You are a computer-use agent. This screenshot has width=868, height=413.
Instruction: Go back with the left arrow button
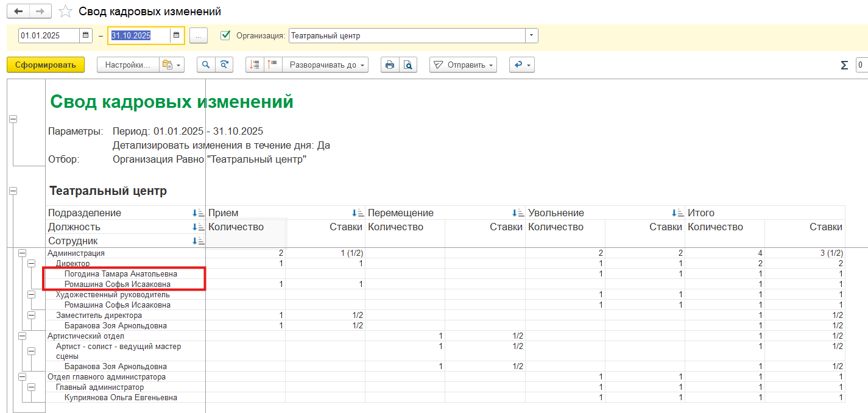pyautogui.click(x=18, y=12)
